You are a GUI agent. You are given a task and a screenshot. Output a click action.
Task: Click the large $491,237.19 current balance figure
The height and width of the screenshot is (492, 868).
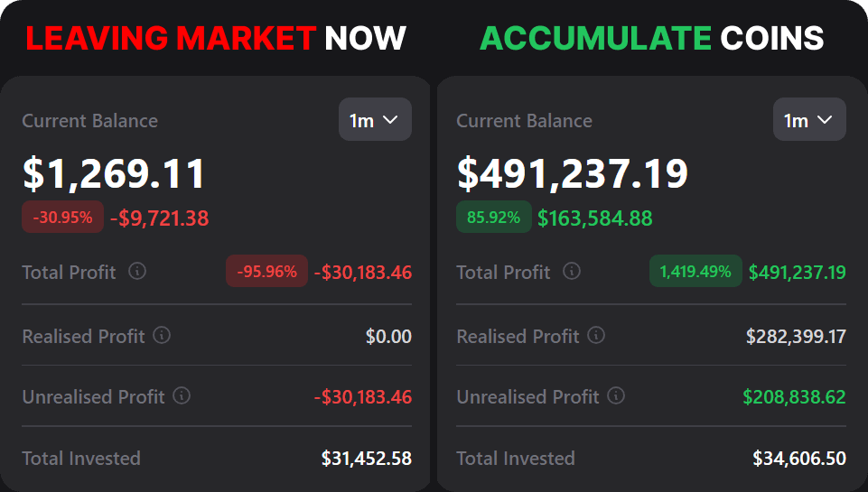(x=573, y=174)
